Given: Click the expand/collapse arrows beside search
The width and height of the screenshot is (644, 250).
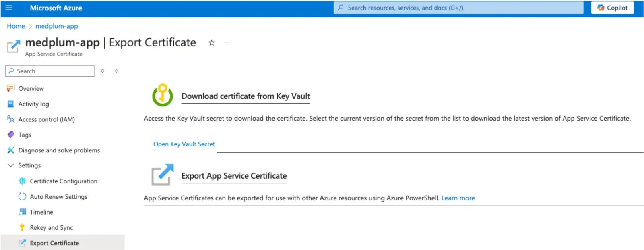Looking at the screenshot, I should [103, 71].
